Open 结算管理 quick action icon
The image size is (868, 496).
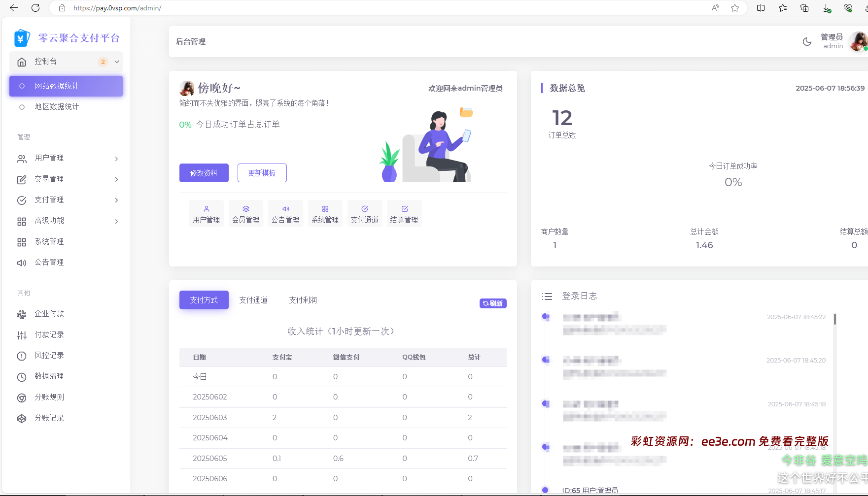[404, 213]
